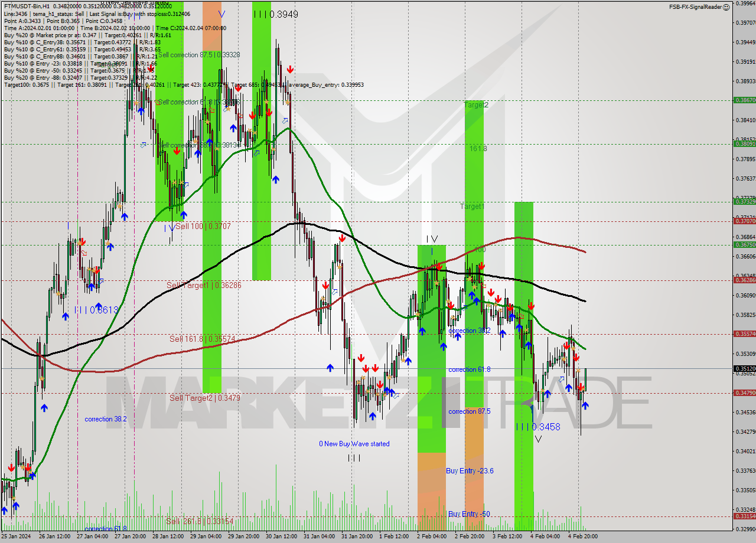Screen dimensions: 756x543
Task: Click the 'Buy %10 @ C_Entry61: 0.35159' line
Action: (82, 49)
